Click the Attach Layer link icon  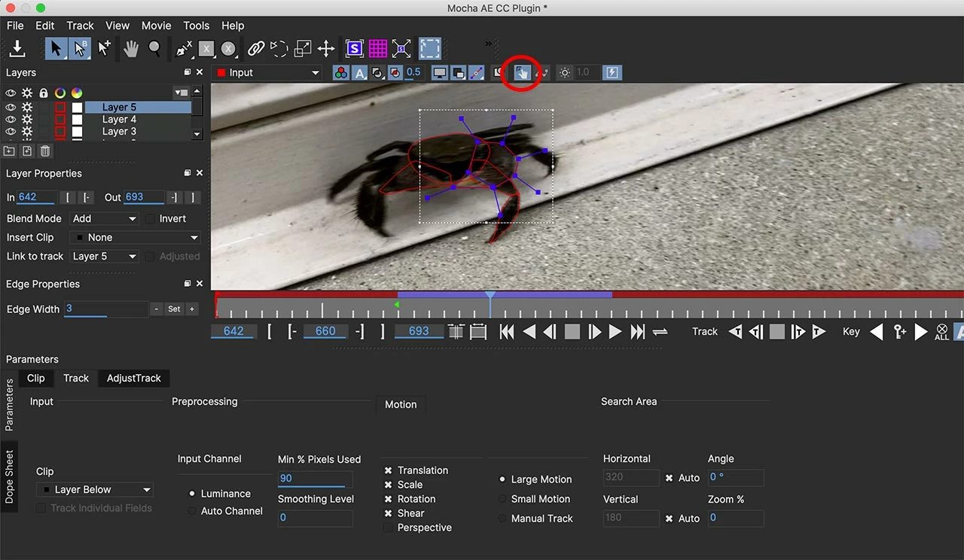coord(256,49)
